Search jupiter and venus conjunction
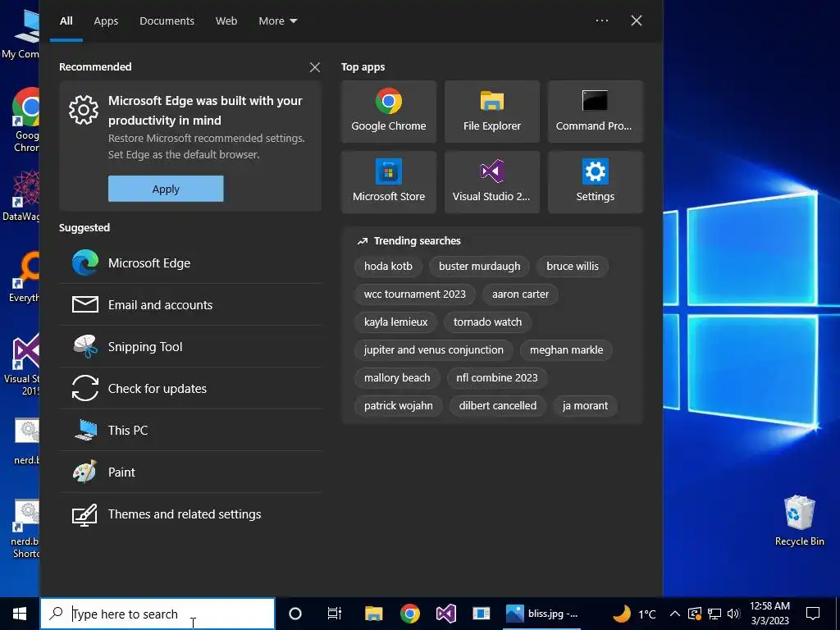The height and width of the screenshot is (630, 840). pyautogui.click(x=434, y=349)
